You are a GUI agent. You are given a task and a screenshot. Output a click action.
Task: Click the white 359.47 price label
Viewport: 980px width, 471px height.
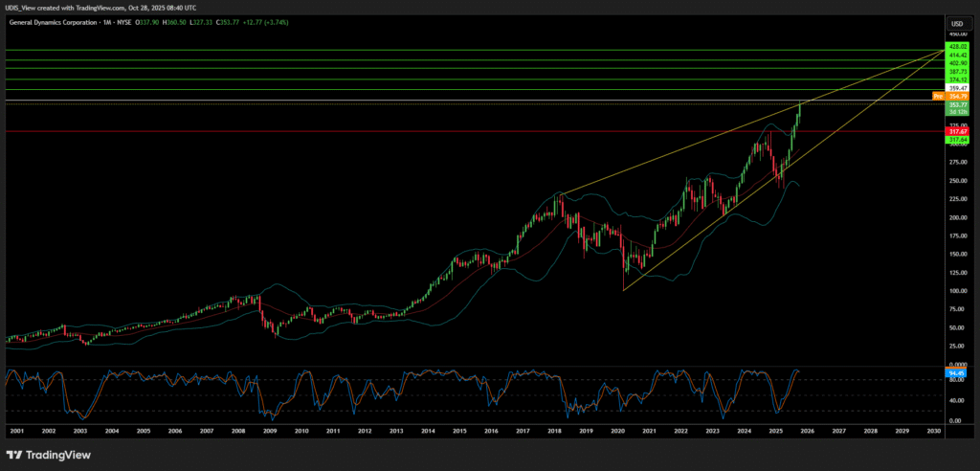(958, 88)
